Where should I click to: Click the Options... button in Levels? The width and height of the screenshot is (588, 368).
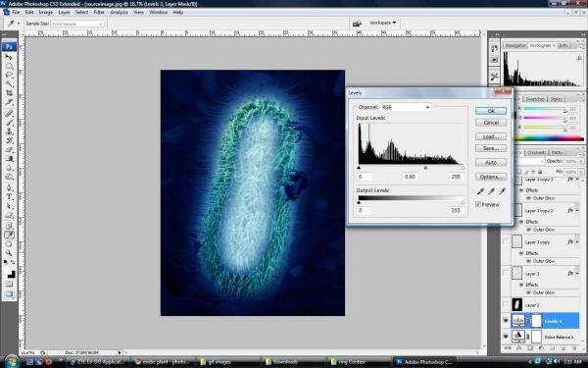coord(491,177)
